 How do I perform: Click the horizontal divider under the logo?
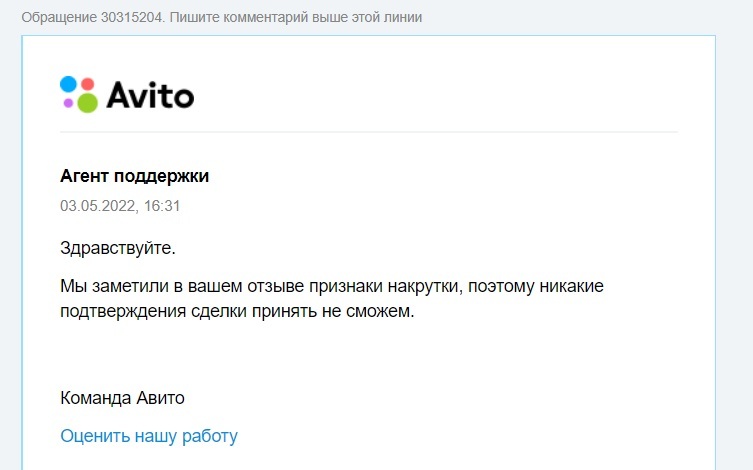pyautogui.click(x=368, y=132)
